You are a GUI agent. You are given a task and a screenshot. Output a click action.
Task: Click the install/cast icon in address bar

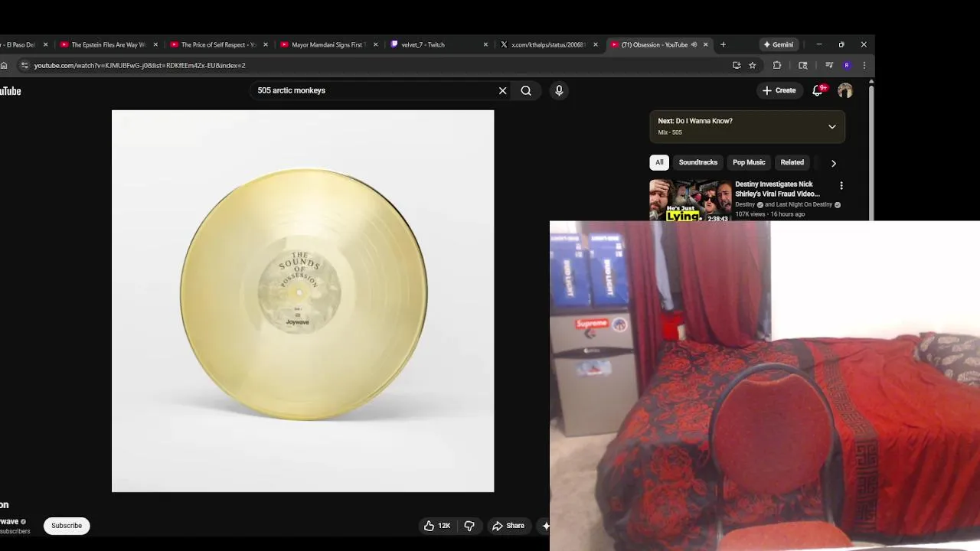click(x=737, y=65)
